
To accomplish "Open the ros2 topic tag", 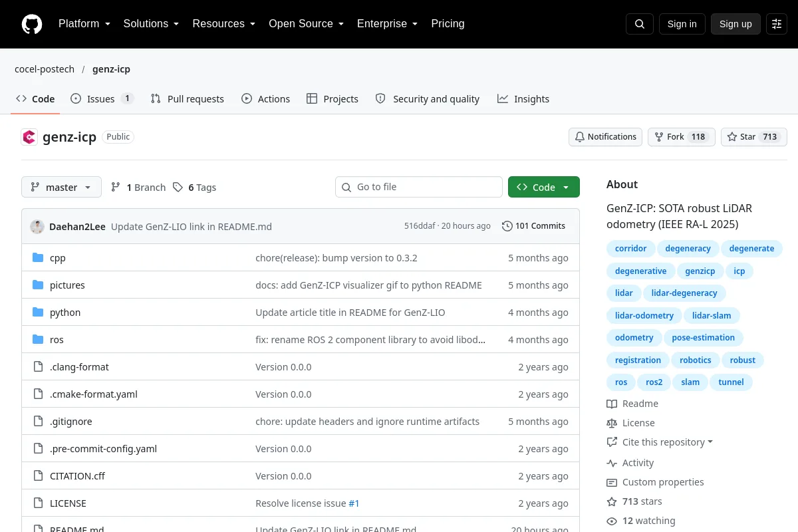I will 654,382.
